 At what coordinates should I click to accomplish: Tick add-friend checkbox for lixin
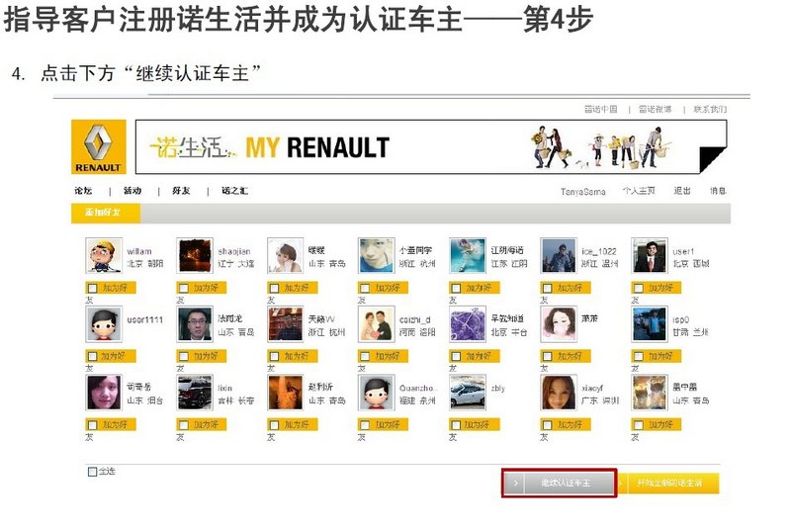coord(184,425)
